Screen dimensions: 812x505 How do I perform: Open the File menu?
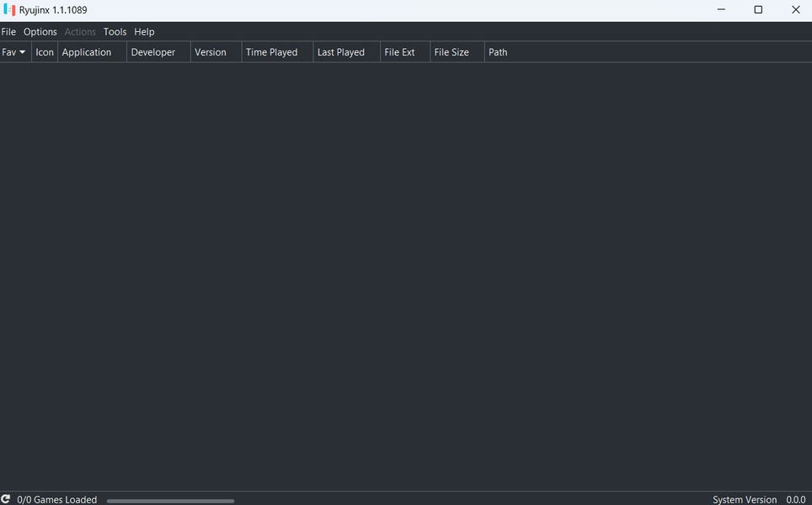click(8, 32)
